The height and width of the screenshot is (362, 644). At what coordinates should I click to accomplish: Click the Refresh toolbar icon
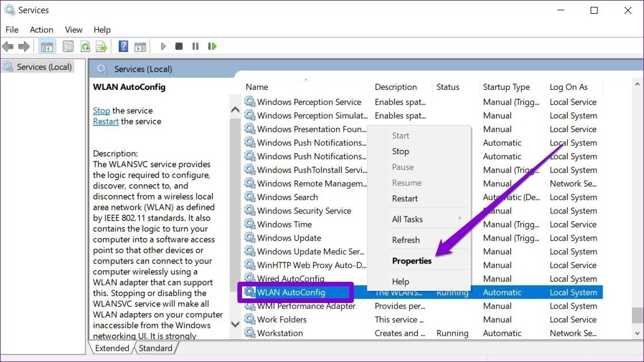(x=85, y=46)
